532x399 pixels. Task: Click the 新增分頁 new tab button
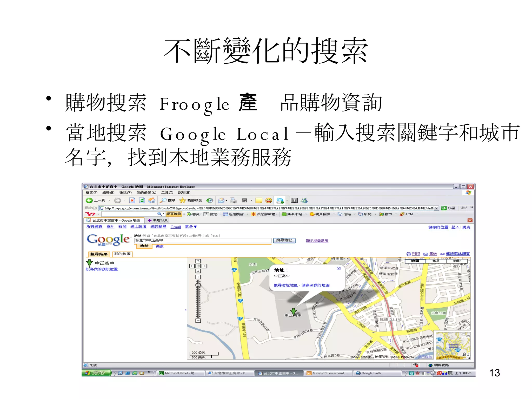click(158, 220)
